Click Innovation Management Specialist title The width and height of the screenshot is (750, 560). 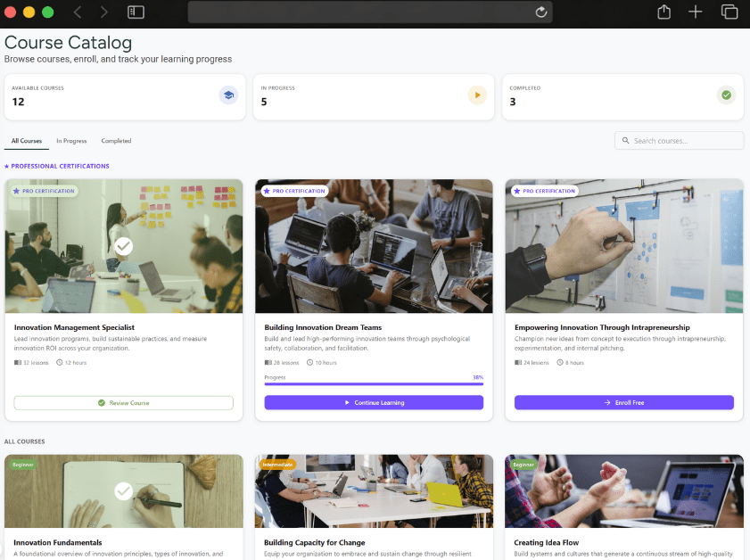(74, 327)
